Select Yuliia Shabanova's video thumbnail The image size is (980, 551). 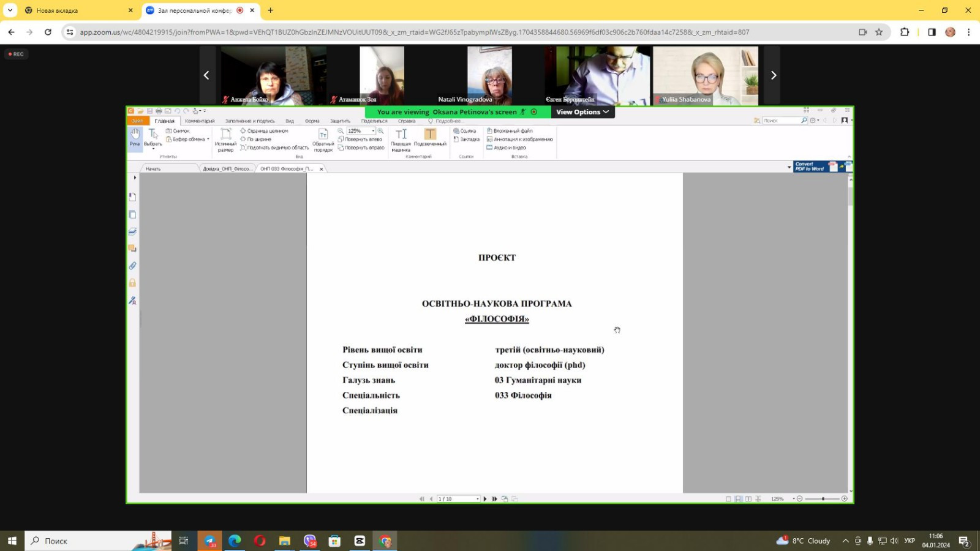(706, 75)
